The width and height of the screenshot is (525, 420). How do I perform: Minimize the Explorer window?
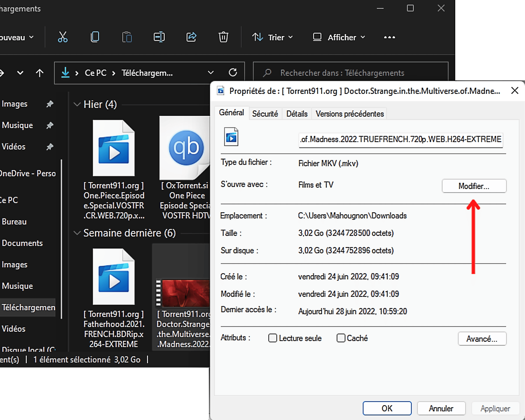[380, 8]
